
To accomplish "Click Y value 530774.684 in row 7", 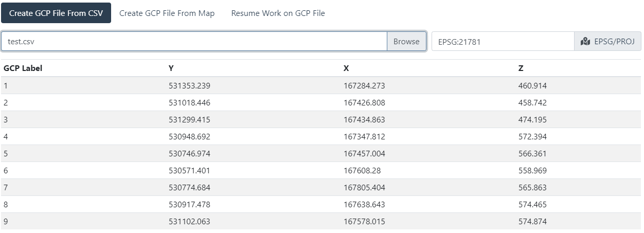I will (x=189, y=188).
